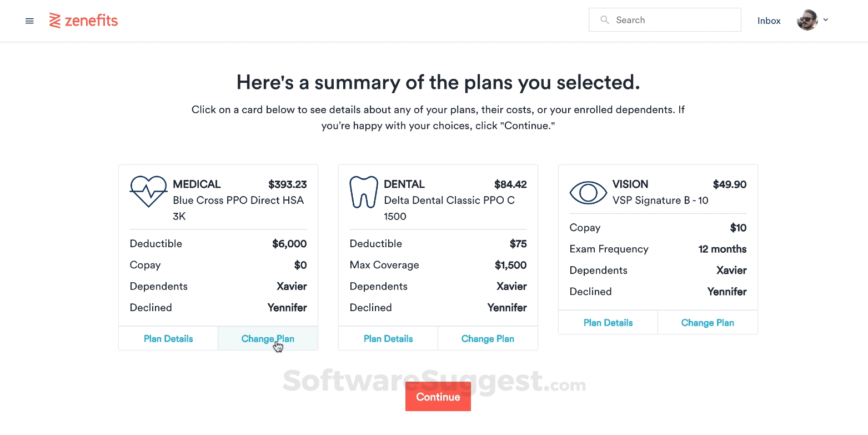Click the search magnifier icon
The image size is (868, 435).
click(x=605, y=20)
